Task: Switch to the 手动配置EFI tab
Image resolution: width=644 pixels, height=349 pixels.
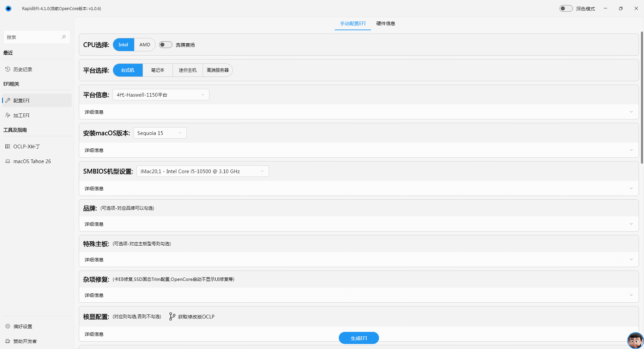Action: 353,23
